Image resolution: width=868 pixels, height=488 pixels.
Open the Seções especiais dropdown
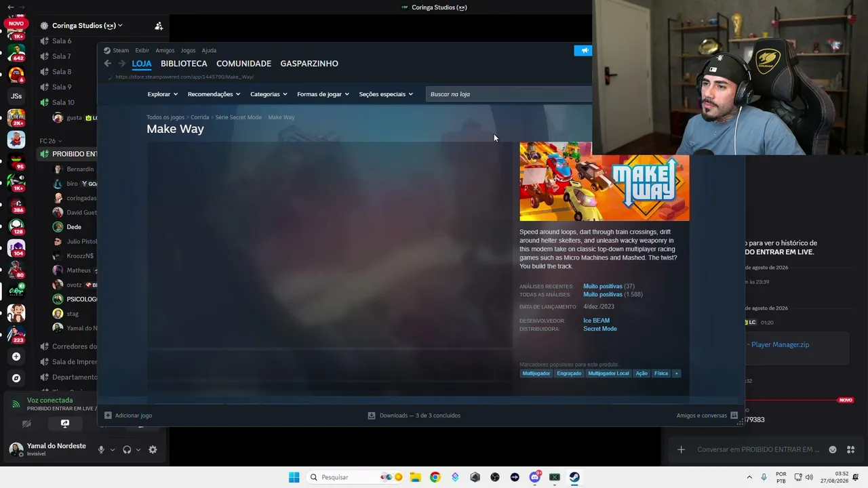coord(386,94)
